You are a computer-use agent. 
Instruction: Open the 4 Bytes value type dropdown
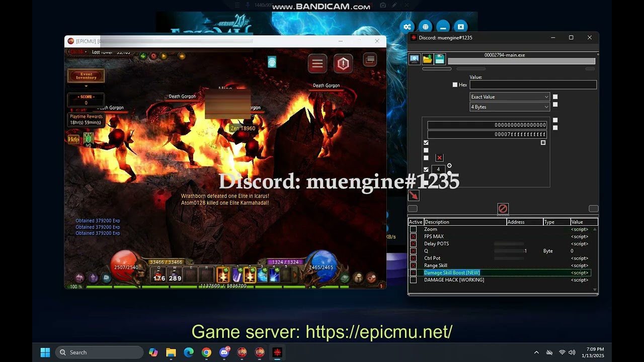coord(510,107)
